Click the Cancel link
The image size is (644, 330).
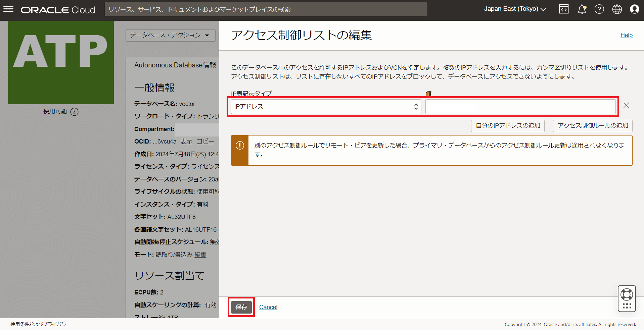[x=268, y=307]
